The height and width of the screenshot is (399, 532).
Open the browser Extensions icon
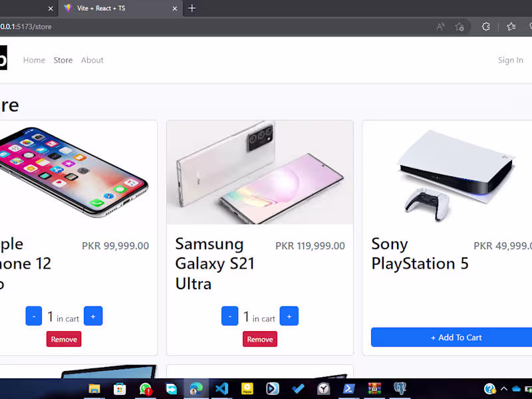pos(485,27)
